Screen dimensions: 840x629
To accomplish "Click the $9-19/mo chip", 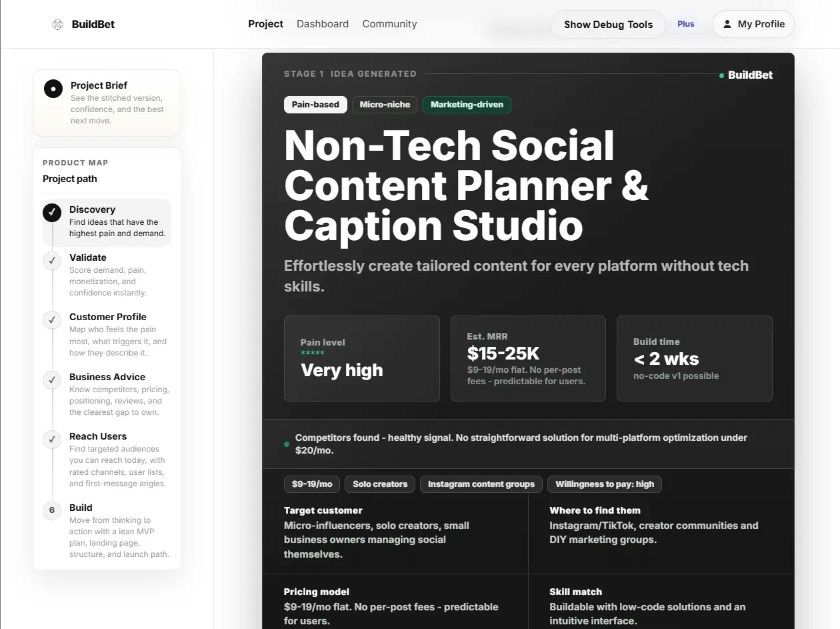I will [312, 484].
